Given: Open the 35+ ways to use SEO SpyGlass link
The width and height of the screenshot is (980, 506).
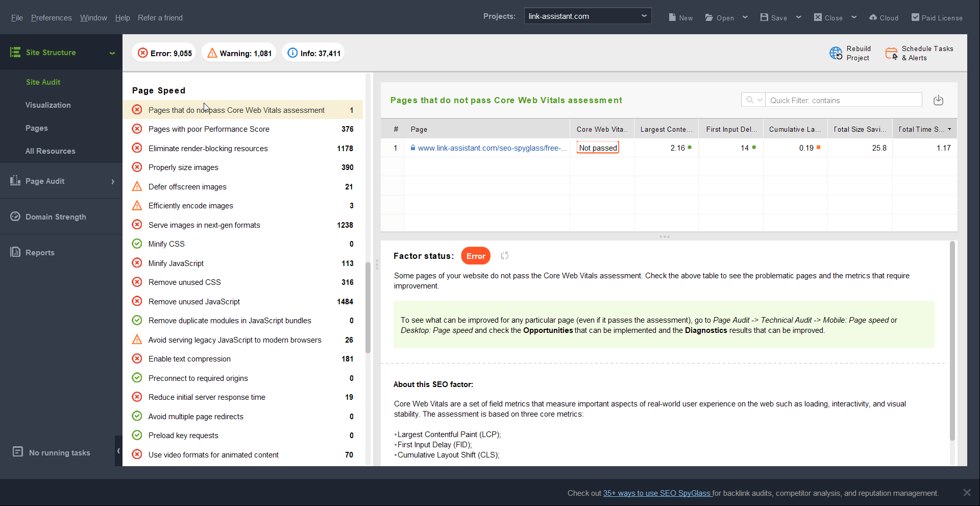Looking at the screenshot, I should click(x=657, y=493).
